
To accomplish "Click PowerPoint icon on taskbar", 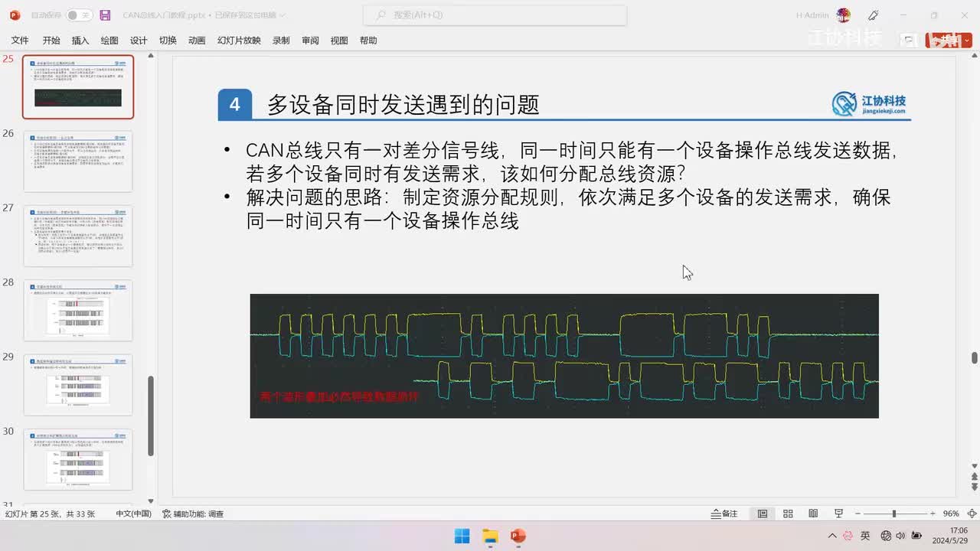I will click(x=518, y=536).
